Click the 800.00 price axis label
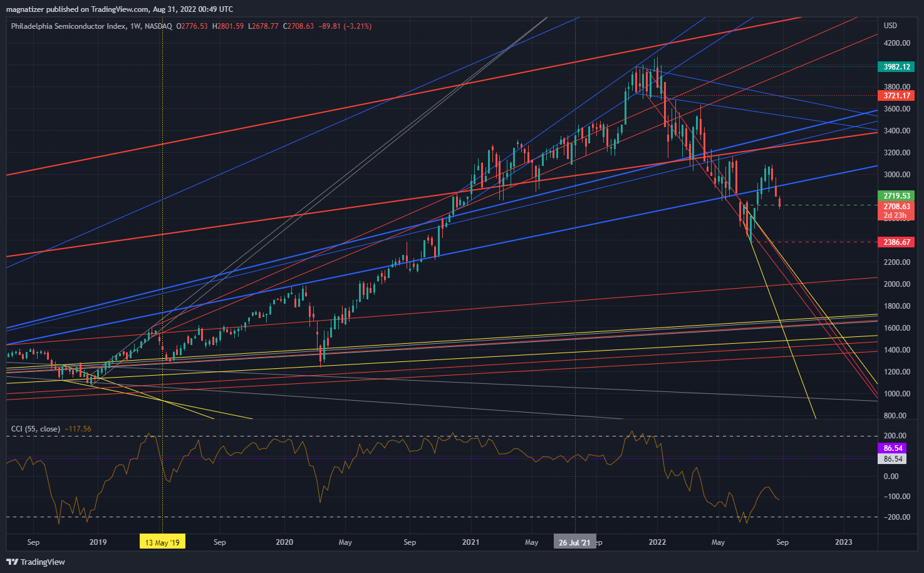This screenshot has width=924, height=573. 895,416
